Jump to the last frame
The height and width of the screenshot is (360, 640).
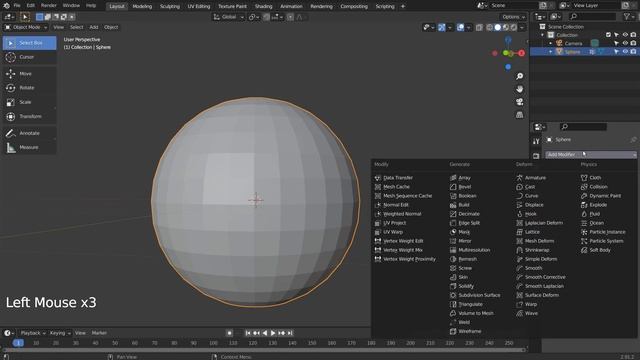290,333
